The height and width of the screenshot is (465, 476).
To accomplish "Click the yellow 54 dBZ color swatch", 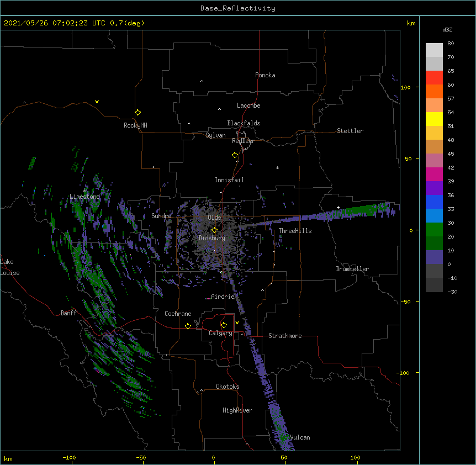I will click(434, 119).
